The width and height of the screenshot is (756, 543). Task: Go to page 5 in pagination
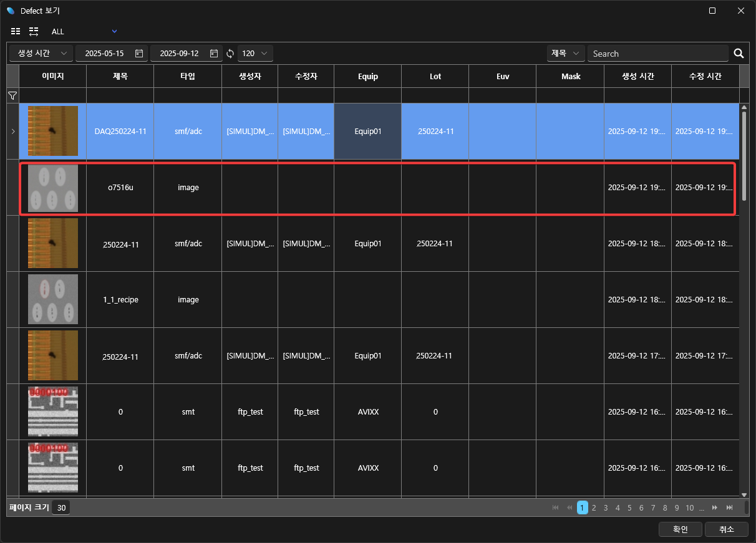pyautogui.click(x=629, y=508)
